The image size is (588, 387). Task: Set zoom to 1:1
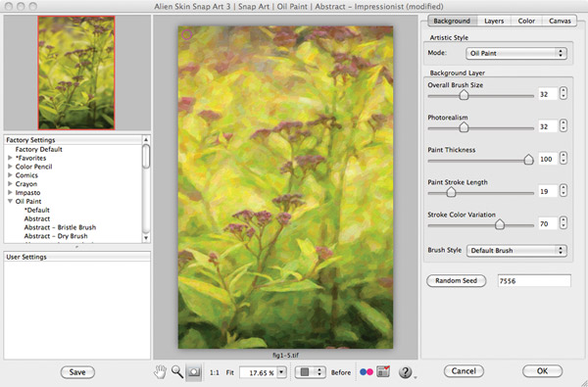coord(214,372)
